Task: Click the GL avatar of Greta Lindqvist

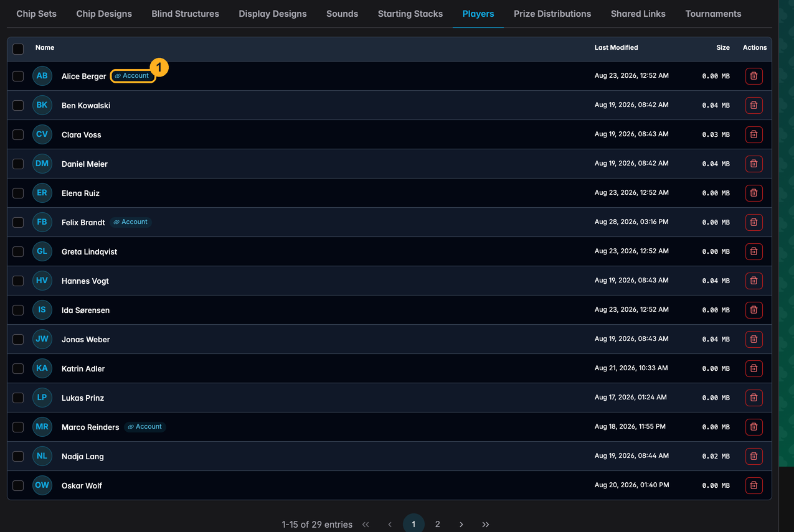Action: [42, 251]
